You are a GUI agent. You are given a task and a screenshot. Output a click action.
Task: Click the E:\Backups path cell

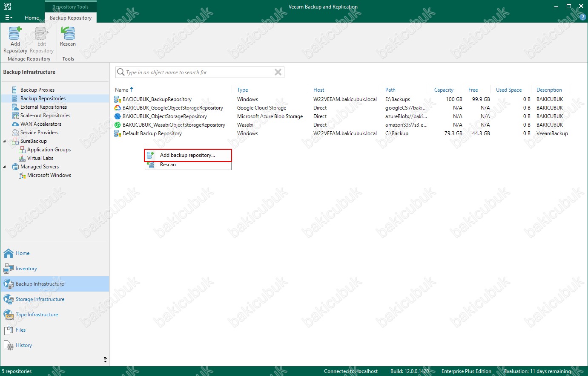coord(398,99)
